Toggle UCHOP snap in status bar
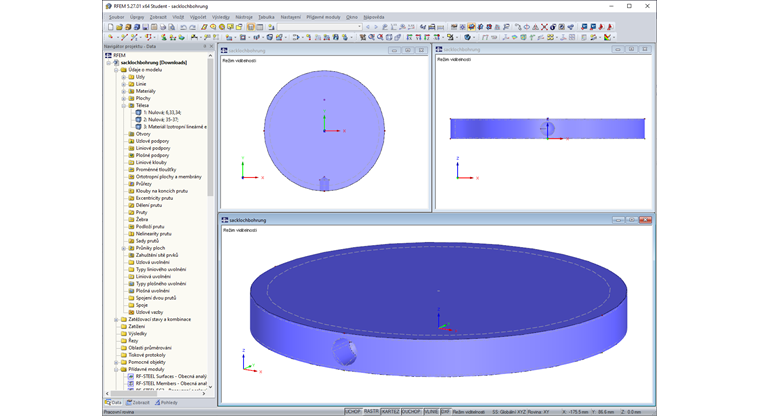 click(353, 412)
